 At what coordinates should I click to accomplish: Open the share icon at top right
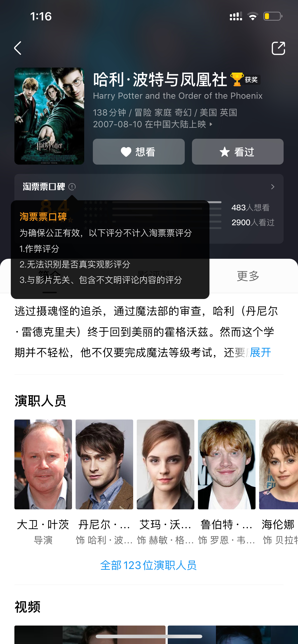[x=278, y=48]
